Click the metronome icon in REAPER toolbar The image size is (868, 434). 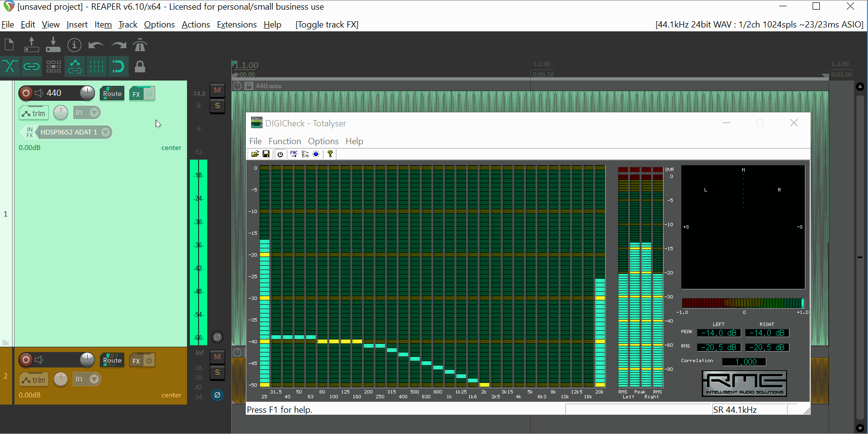pyautogui.click(x=140, y=45)
